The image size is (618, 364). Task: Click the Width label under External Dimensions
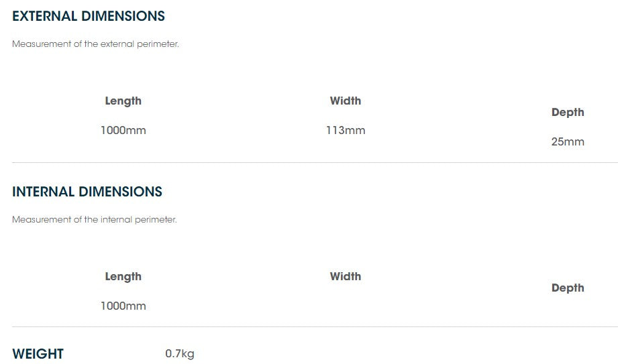[346, 101]
